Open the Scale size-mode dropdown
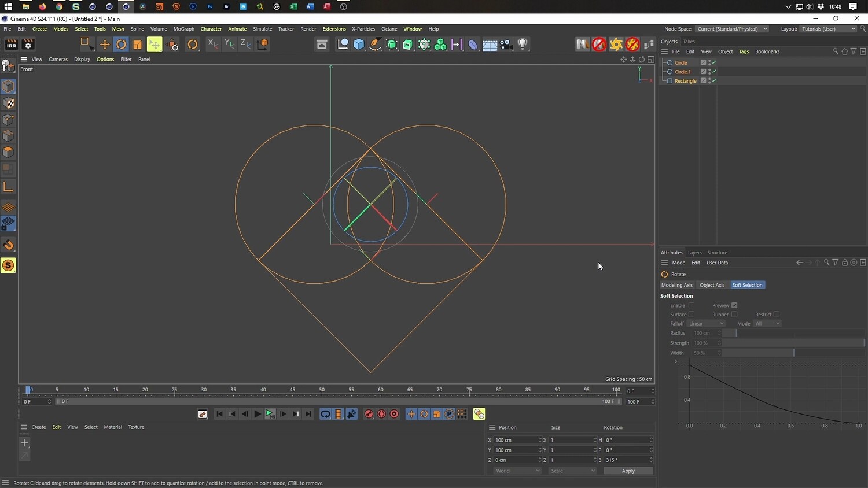The width and height of the screenshot is (868, 488). tap(572, 471)
